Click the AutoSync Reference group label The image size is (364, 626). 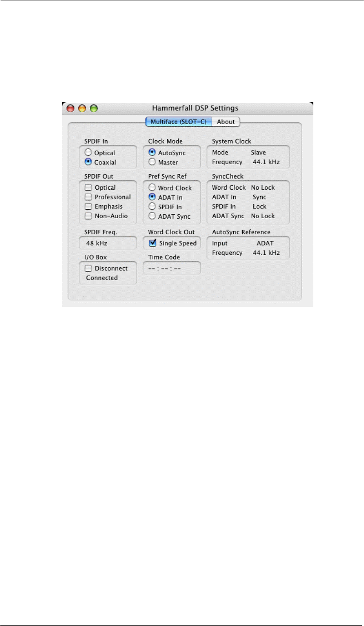pyautogui.click(x=241, y=232)
